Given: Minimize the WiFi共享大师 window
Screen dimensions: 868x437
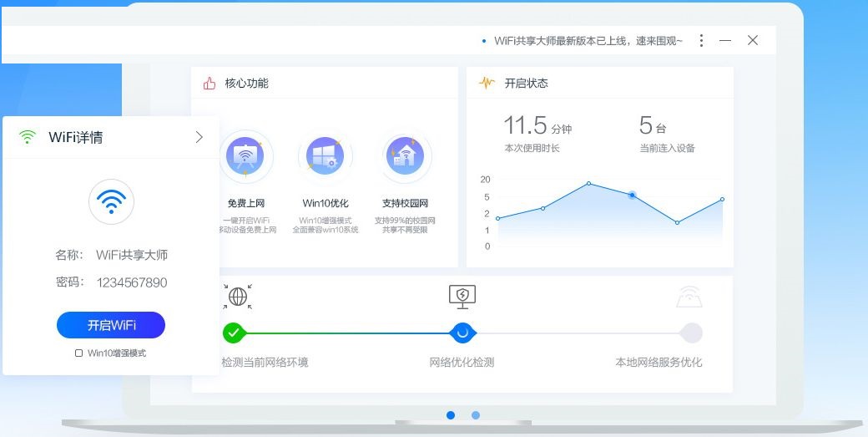Looking at the screenshot, I should point(725,40).
